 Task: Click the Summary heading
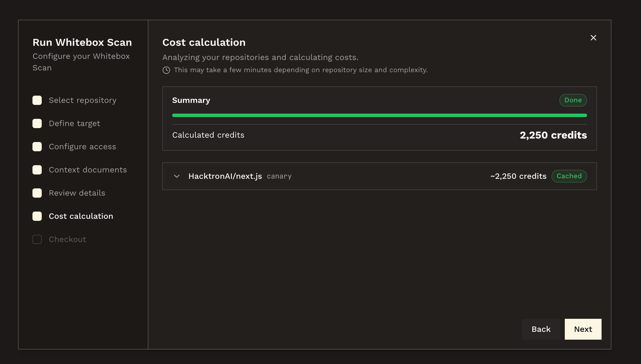click(x=191, y=100)
